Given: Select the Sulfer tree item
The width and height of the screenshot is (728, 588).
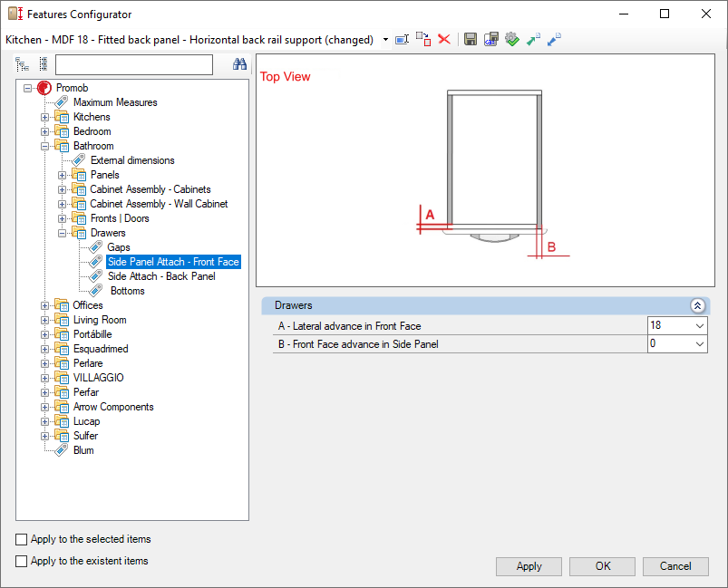Looking at the screenshot, I should [85, 435].
